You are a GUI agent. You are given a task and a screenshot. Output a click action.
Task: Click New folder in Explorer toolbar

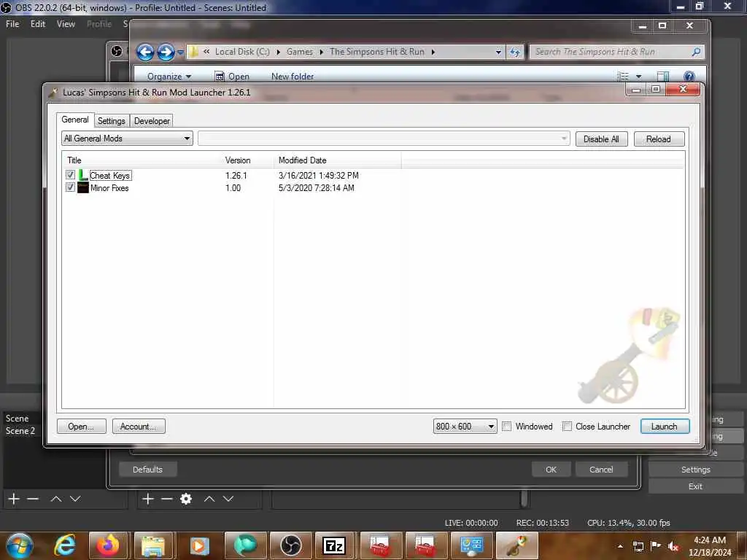(x=293, y=76)
